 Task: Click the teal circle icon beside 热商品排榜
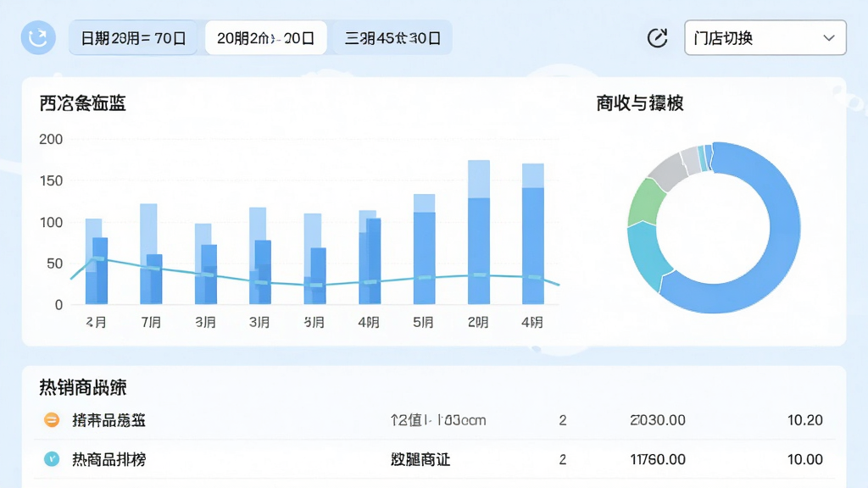(x=52, y=458)
